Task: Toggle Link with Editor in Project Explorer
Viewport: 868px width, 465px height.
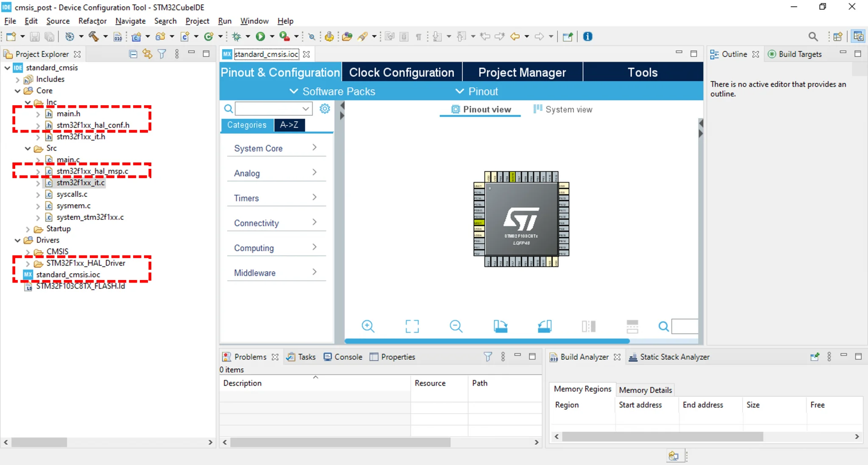Action: [147, 54]
